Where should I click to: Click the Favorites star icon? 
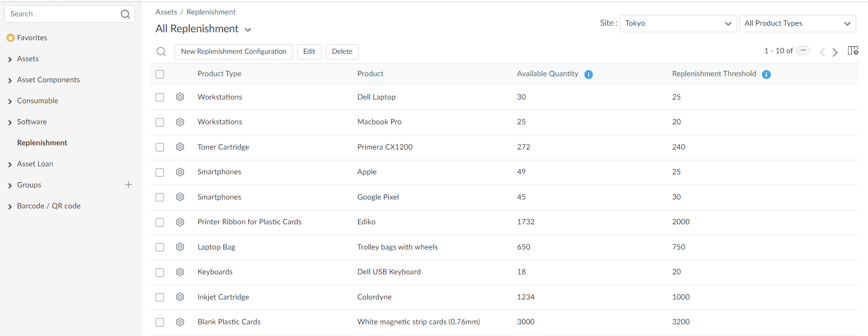(x=10, y=38)
